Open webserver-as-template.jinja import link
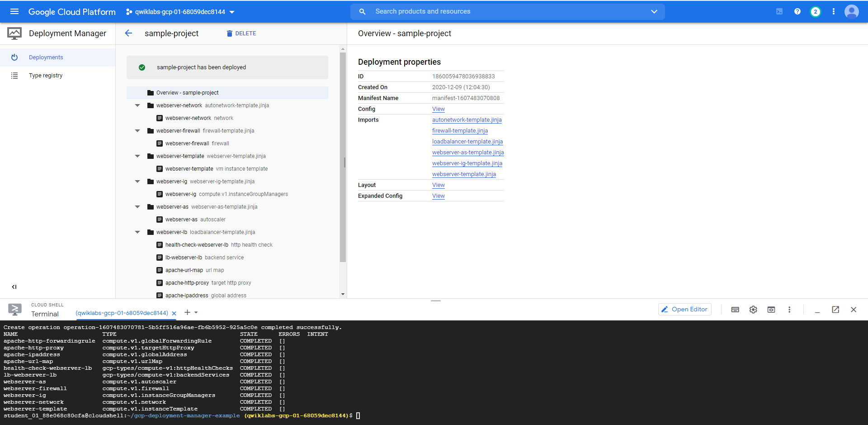The height and width of the screenshot is (425, 868). [468, 153]
